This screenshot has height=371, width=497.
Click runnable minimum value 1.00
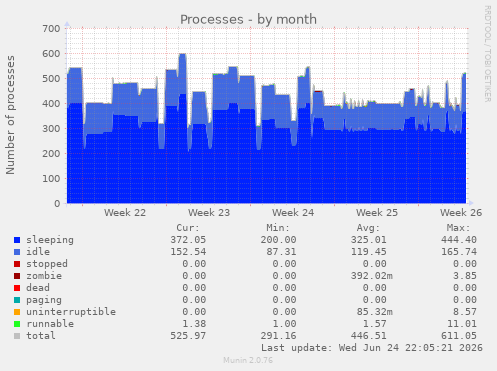click(284, 324)
